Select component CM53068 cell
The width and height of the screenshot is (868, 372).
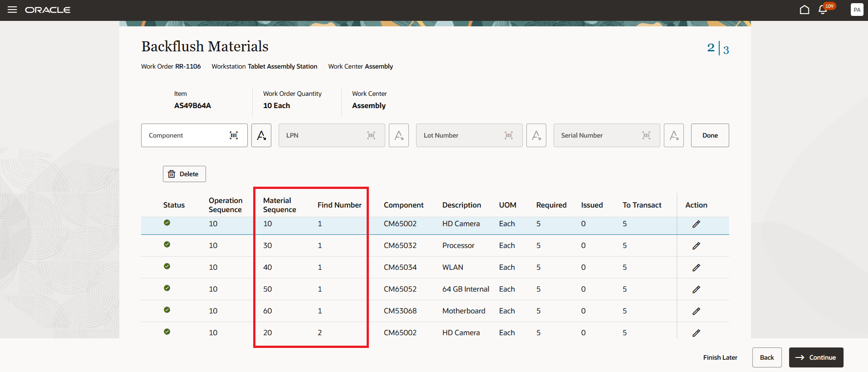[400, 311]
